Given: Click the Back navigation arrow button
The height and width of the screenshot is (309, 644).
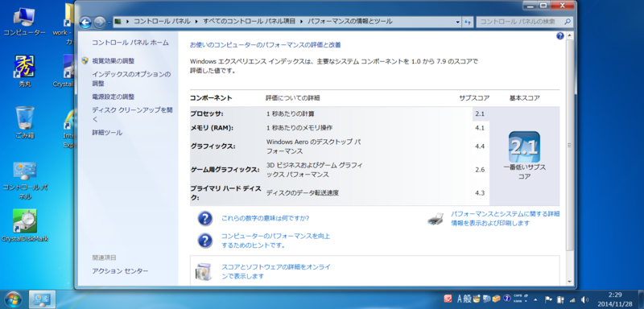Looking at the screenshot, I should tap(85, 23).
